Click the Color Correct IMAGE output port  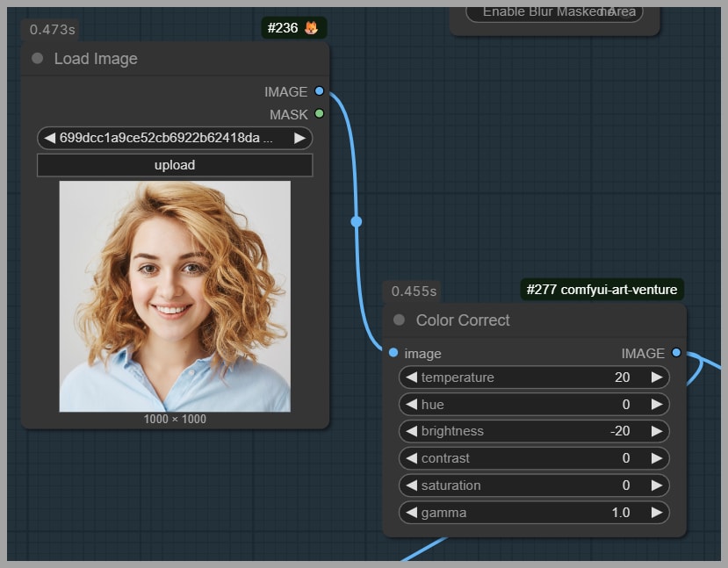pyautogui.click(x=675, y=353)
